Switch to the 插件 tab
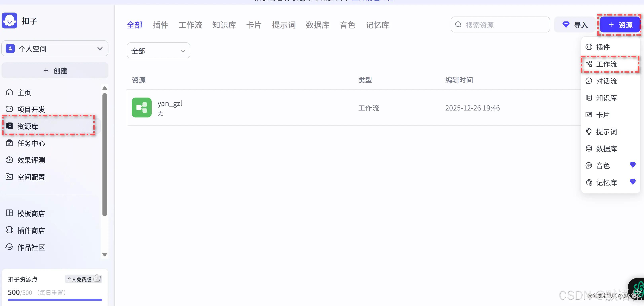 coord(160,25)
